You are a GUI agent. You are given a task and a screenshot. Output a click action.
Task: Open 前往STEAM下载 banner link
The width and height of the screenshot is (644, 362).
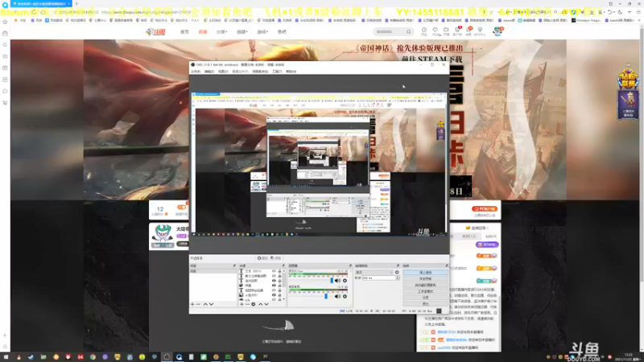pos(431,59)
